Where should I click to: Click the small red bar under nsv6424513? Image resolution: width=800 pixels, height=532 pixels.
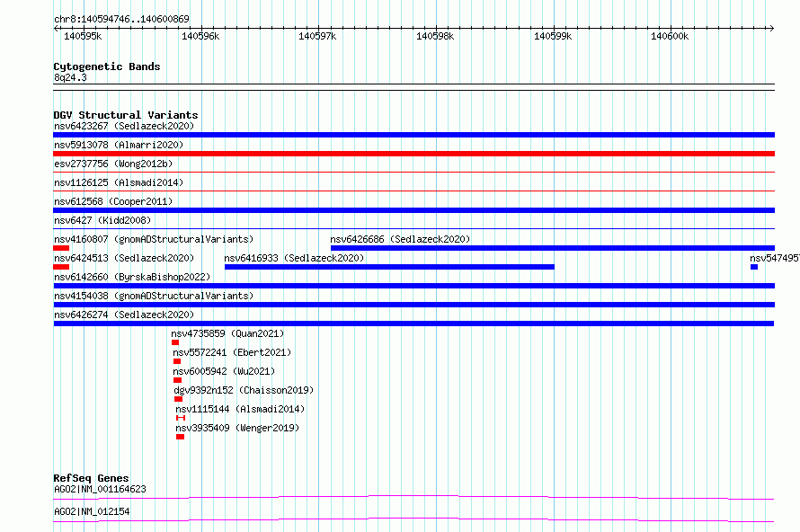tap(61, 267)
